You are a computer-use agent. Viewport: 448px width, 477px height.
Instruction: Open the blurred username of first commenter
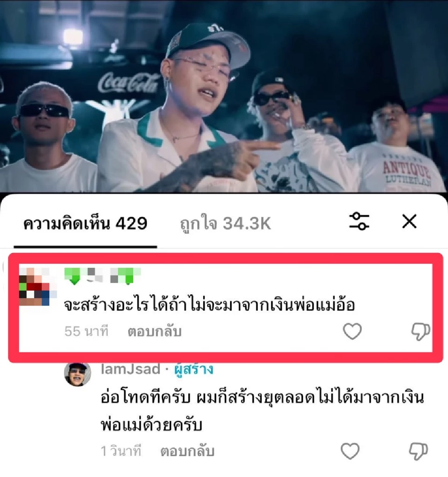click(x=102, y=276)
